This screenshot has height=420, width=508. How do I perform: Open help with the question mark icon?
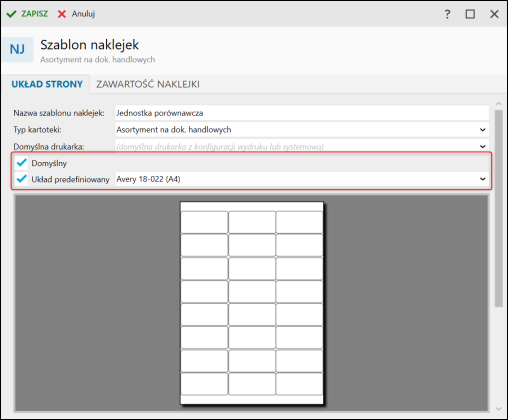coord(447,14)
